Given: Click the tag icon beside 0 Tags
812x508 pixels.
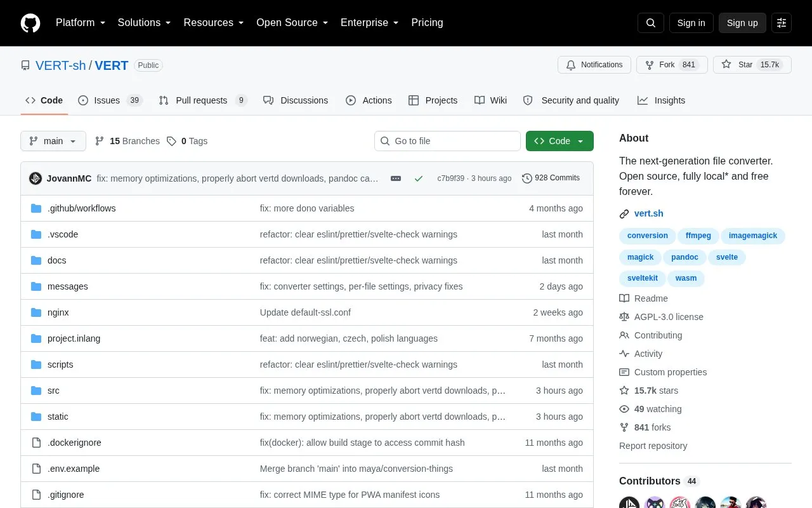Looking at the screenshot, I should (171, 141).
